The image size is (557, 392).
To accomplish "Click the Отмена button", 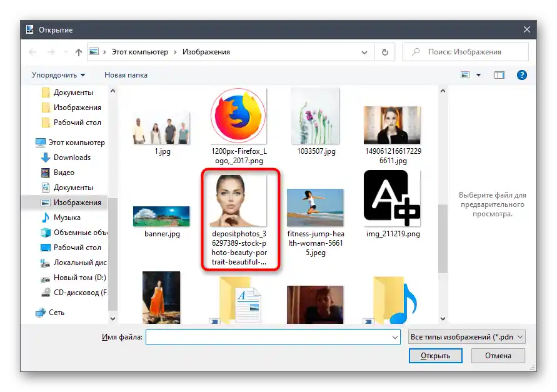I will pyautogui.click(x=498, y=356).
